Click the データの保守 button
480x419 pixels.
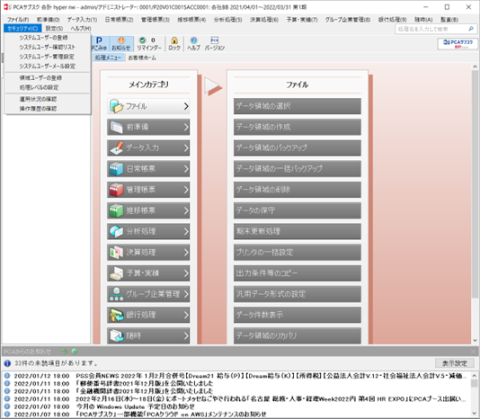tap(297, 211)
